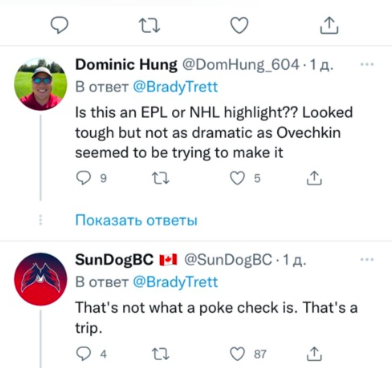Open @BradyTrett link in SunDogBC's reply
392x368 pixels.
[175, 282]
